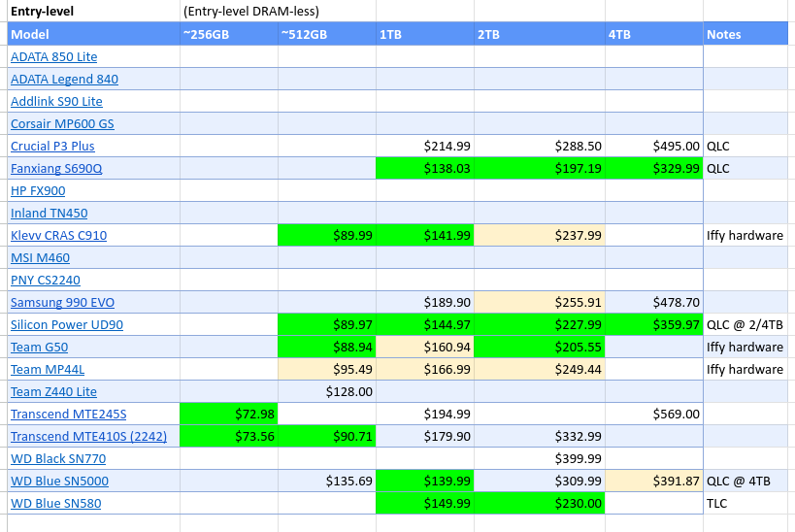Open the Transcend MTE410S (2242) link
The height and width of the screenshot is (532, 795).
click(x=88, y=436)
